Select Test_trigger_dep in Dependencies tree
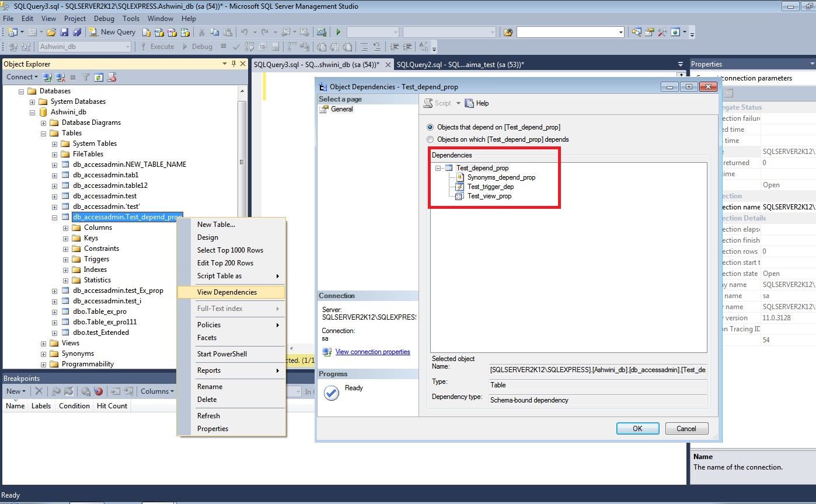This screenshot has height=504, width=816. (x=490, y=187)
